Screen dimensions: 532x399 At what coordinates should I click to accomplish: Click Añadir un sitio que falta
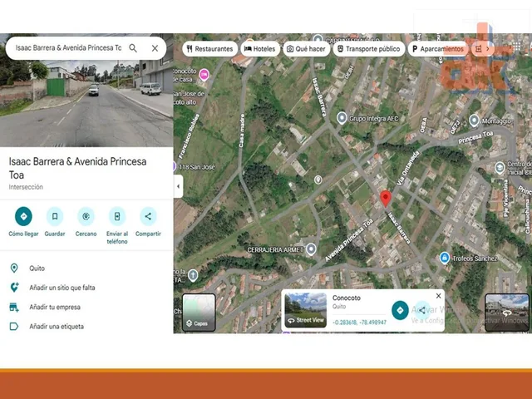pyautogui.click(x=62, y=288)
